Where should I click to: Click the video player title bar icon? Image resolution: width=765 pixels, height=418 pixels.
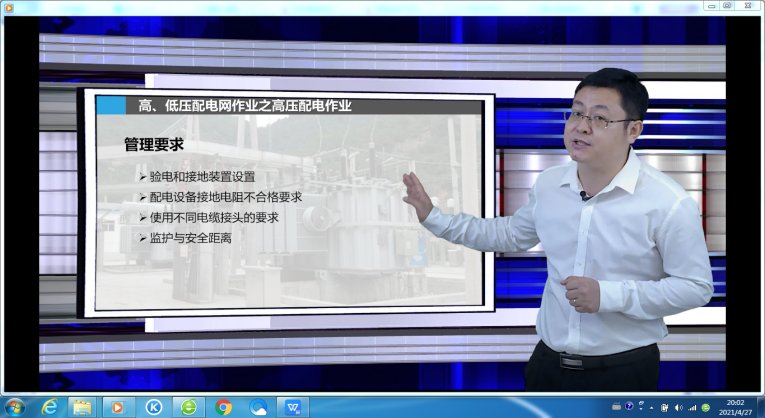tap(8, 7)
